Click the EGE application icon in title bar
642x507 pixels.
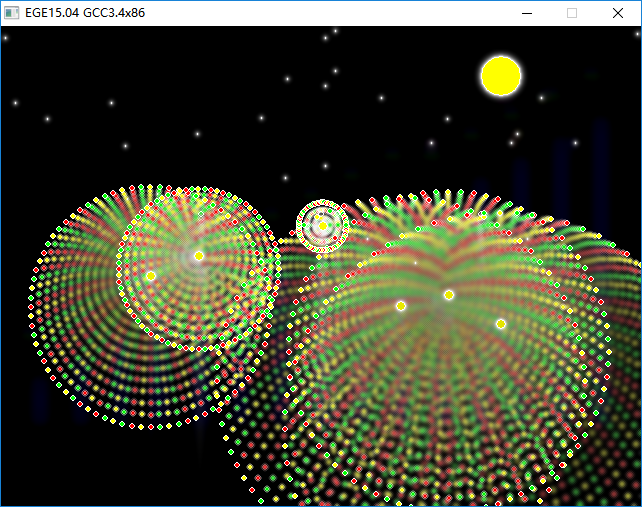(11, 13)
